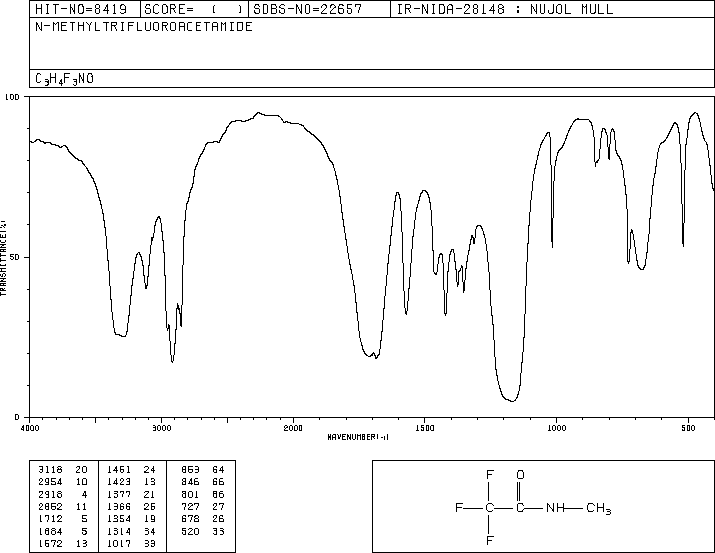715x553 pixels.
Task: Select the 3118 peak row in table
Action: pos(63,470)
